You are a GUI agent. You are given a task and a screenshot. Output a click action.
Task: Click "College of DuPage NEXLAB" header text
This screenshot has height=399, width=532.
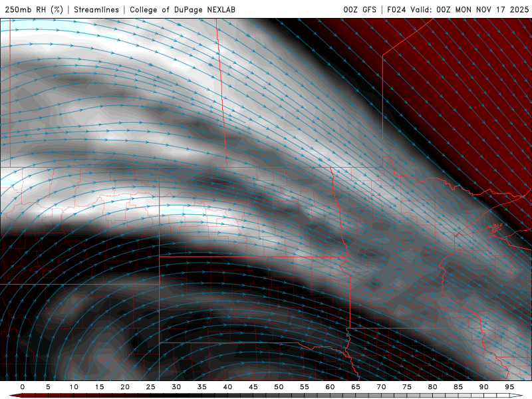point(182,10)
